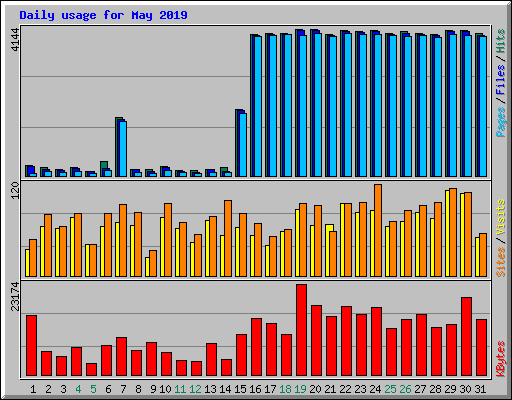The height and width of the screenshot is (400, 512).
Task: Click green weekend day label 19
Action: click(x=300, y=389)
